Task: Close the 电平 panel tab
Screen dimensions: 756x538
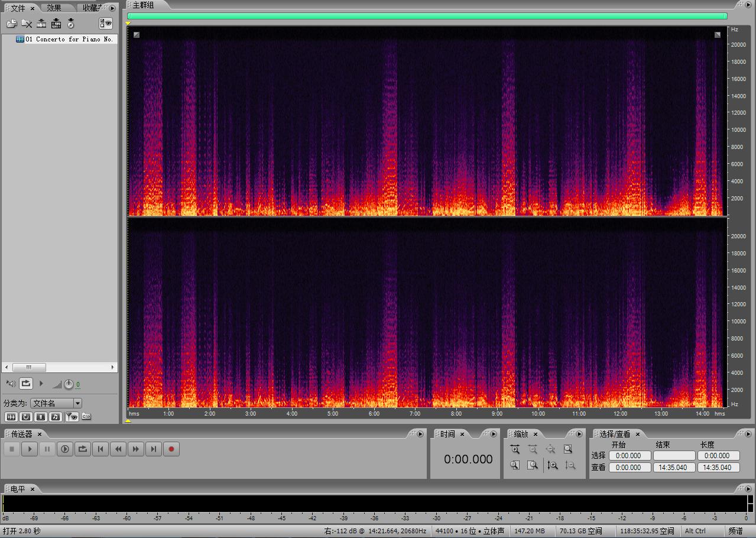Action: [x=33, y=490]
